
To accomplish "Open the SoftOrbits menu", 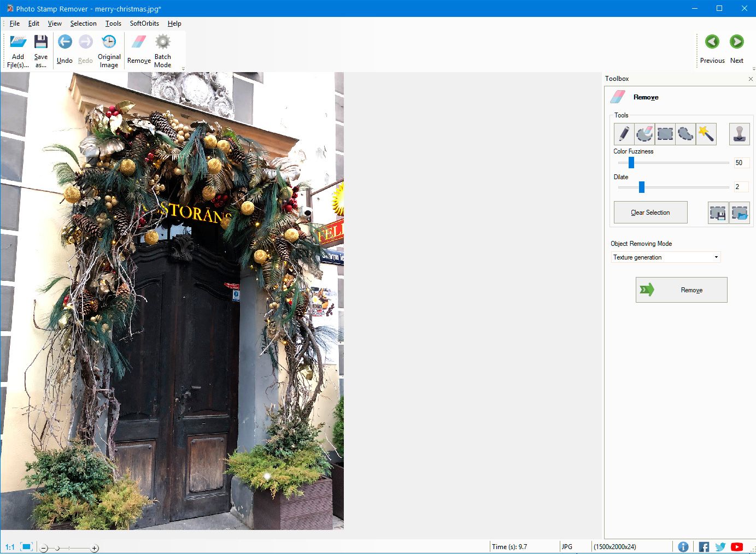I will pyautogui.click(x=144, y=23).
